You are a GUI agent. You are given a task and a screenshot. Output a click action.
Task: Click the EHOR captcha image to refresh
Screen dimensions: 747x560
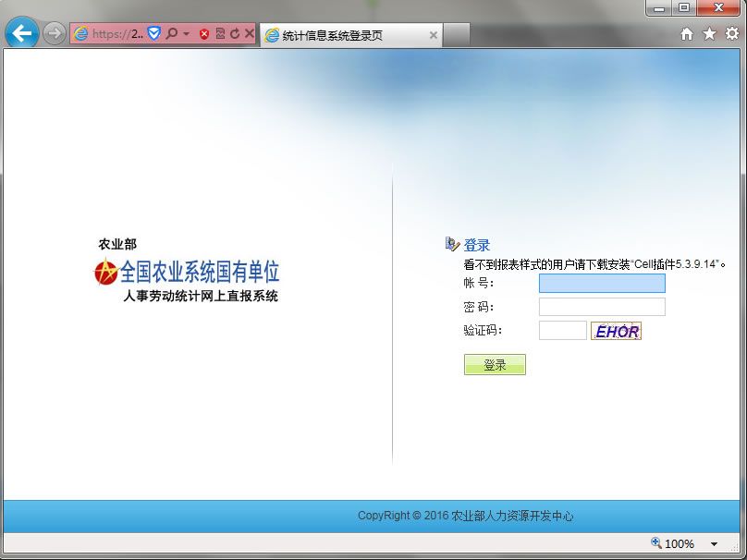(x=617, y=331)
